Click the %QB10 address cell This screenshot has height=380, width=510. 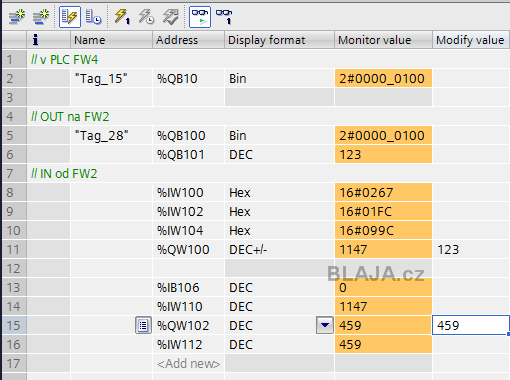[x=189, y=79]
